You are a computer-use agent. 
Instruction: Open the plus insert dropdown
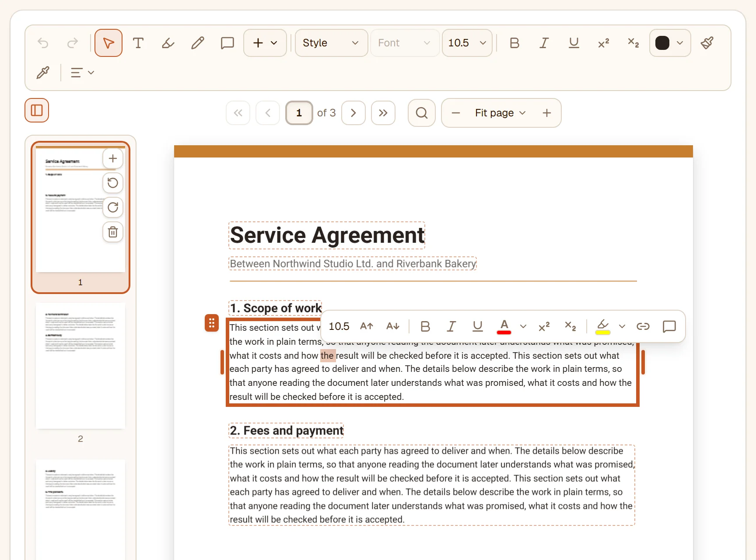click(265, 43)
